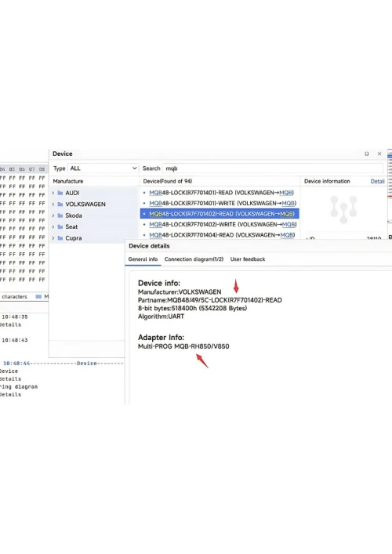Screen dimensions: 392x554
Task: Click the 10:48:43 log timestamp
Action: coord(14,340)
